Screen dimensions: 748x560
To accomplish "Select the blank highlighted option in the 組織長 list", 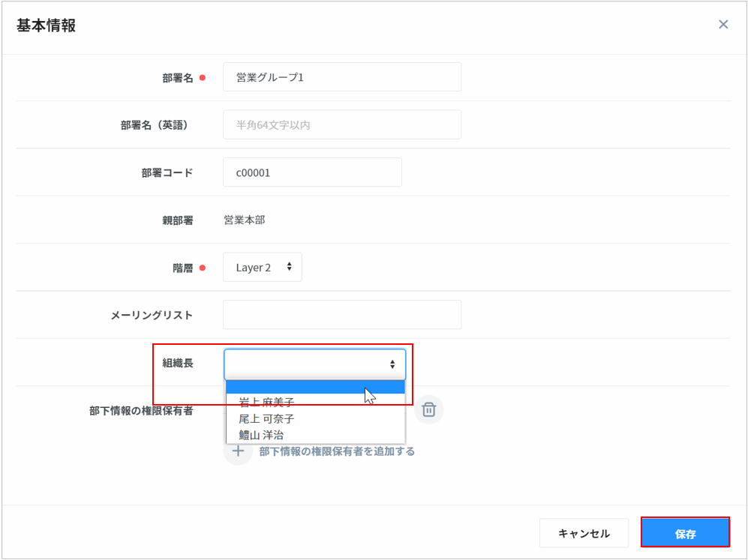I will (x=315, y=387).
